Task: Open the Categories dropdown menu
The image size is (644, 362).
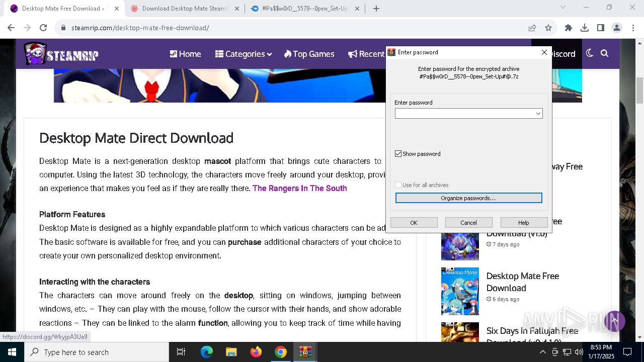Action: tap(244, 54)
